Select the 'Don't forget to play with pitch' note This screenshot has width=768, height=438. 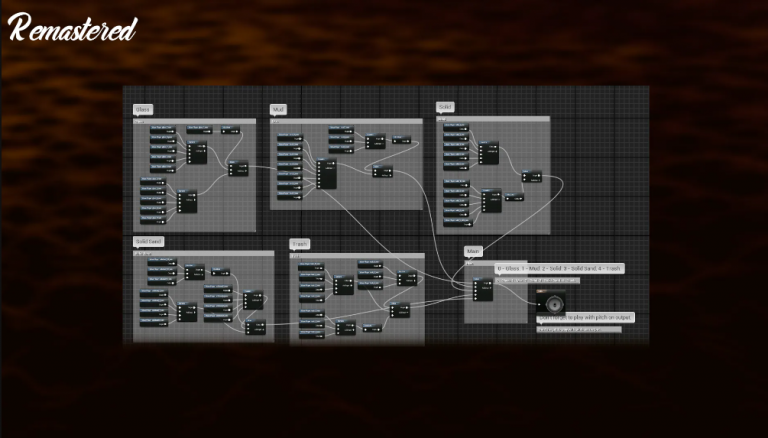tap(585, 317)
